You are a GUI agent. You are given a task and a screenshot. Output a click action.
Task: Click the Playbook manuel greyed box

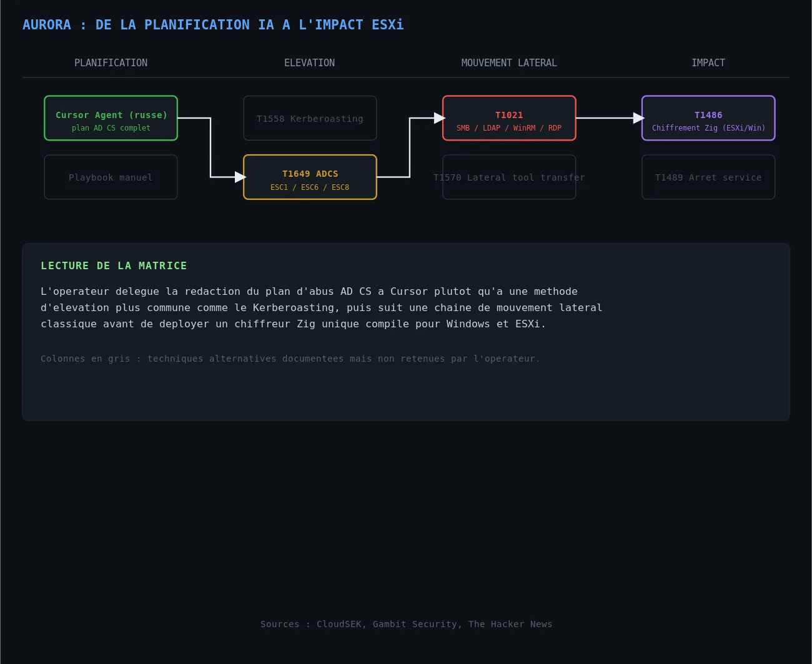point(111,177)
